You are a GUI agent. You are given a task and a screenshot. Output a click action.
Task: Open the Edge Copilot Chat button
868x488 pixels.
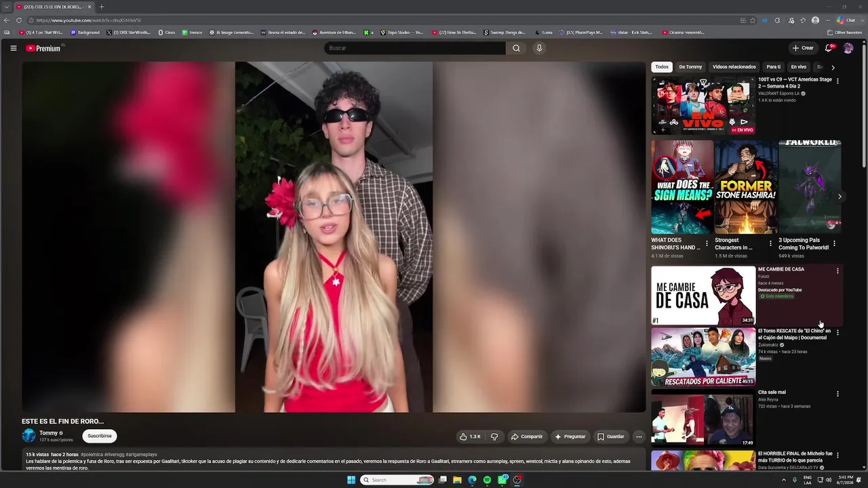click(x=846, y=20)
